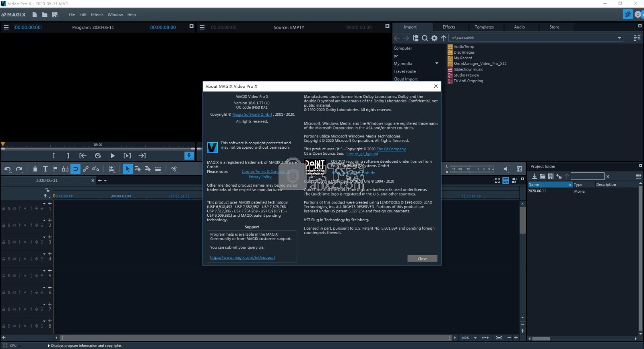Open the path dropdown showing D:\AAAAAbbb

click(619, 38)
